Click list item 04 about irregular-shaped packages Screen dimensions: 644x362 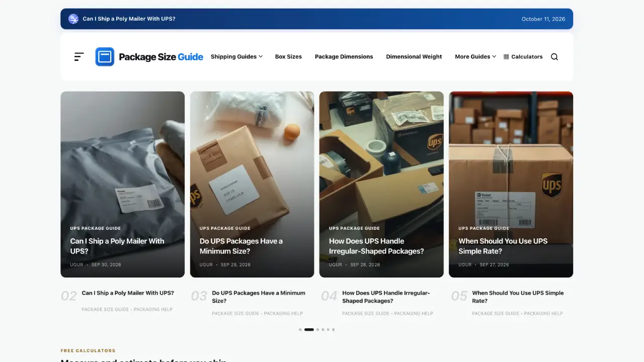386,297
